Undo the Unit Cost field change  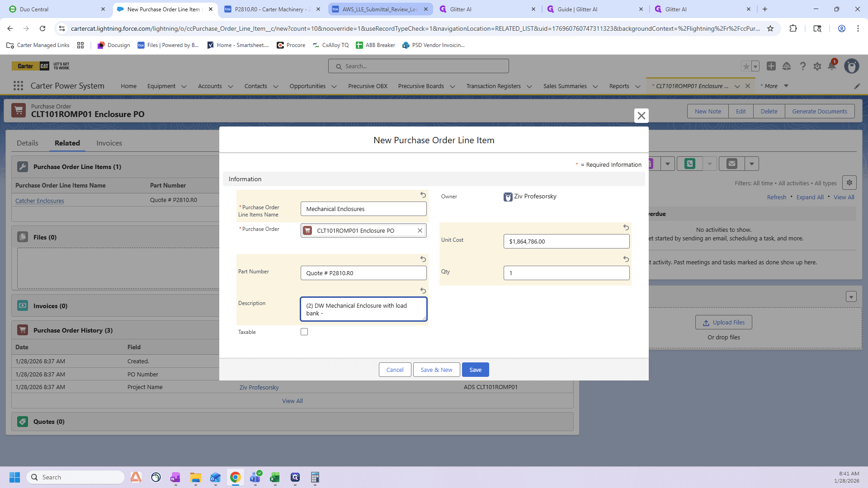[x=626, y=227]
